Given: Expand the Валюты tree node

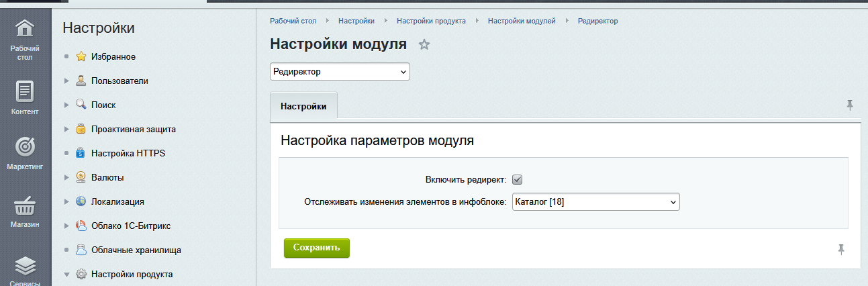Looking at the screenshot, I should click(x=66, y=177).
